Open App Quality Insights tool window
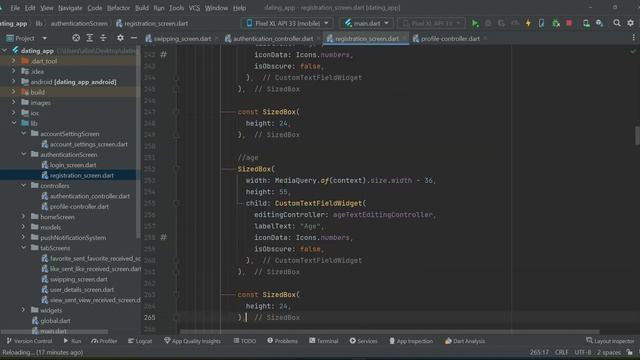This screenshot has height=360, width=640. (x=192, y=341)
